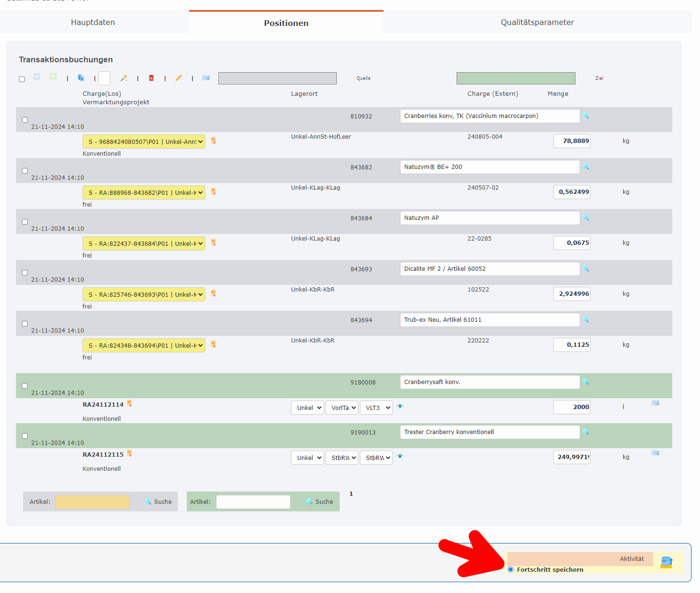Viewport: 700px width, 593px height.
Task: Click Suche button next to yellow Artikel field
Action: [x=158, y=501]
